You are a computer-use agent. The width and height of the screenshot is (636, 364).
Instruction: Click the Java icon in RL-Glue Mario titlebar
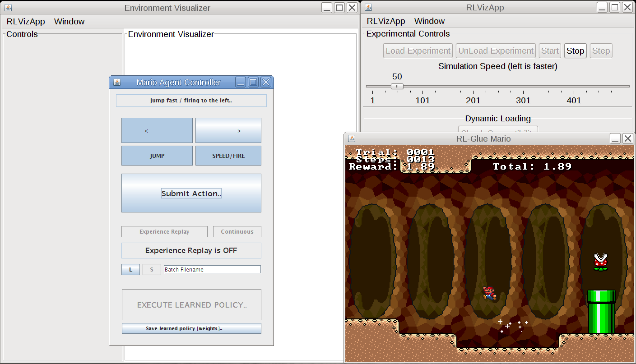352,138
